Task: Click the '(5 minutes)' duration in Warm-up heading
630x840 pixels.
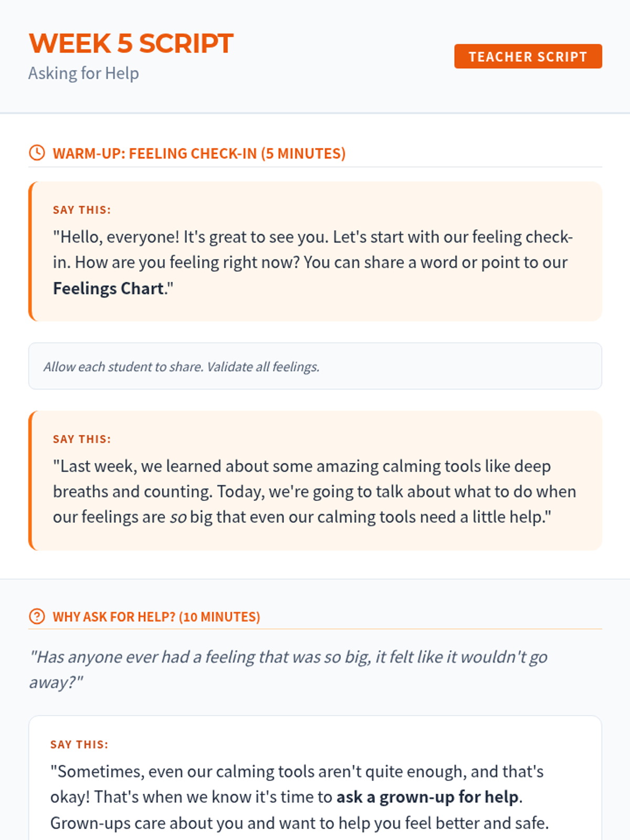Action: click(303, 153)
